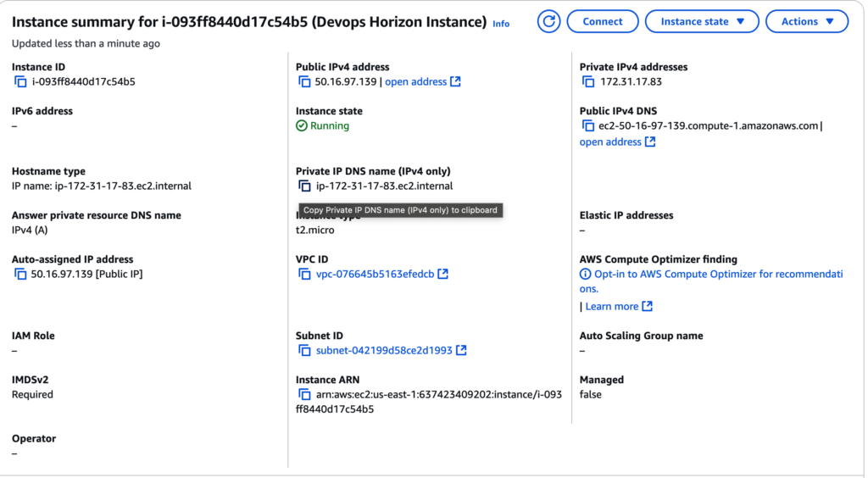Click the Managed false value

[590, 394]
